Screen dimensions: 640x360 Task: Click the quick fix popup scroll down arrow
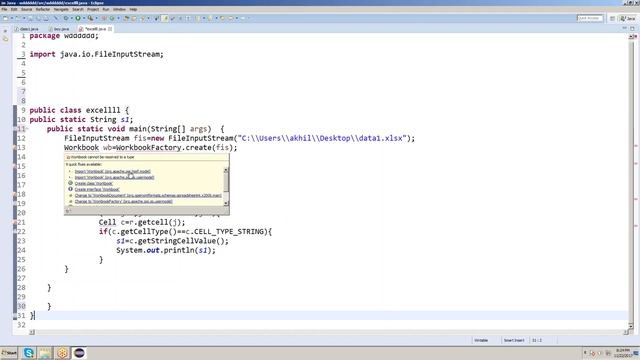pos(226,203)
